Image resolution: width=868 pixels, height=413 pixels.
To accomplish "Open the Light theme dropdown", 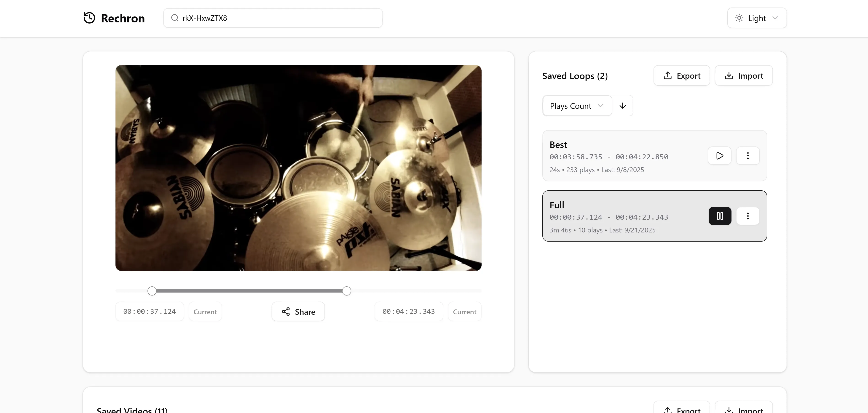I will click(756, 18).
